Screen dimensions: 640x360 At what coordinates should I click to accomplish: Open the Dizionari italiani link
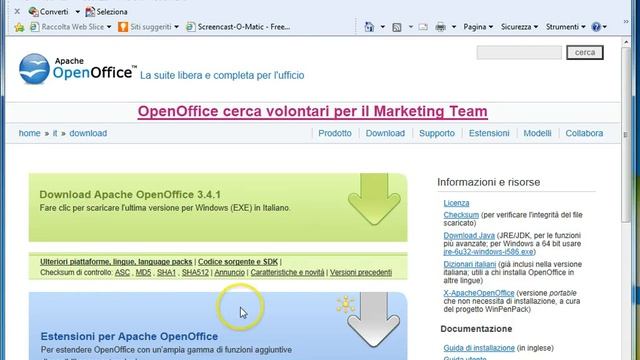pos(469,264)
